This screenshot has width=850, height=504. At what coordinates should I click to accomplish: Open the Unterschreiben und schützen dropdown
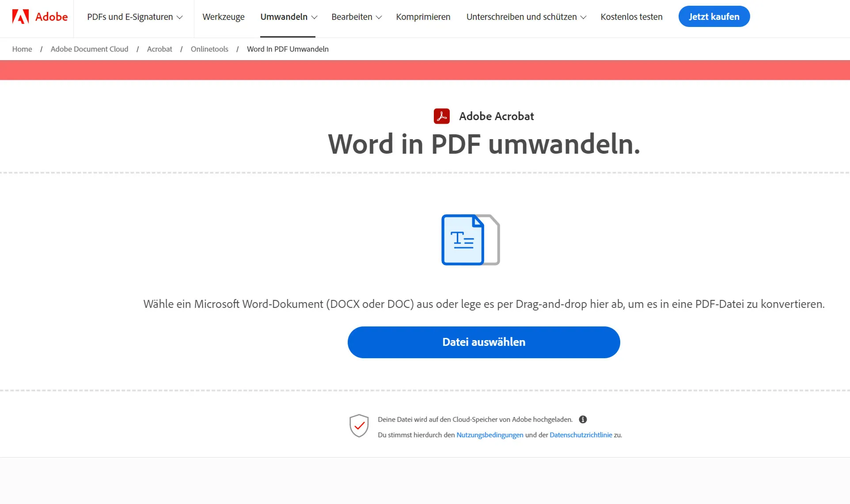(x=526, y=17)
